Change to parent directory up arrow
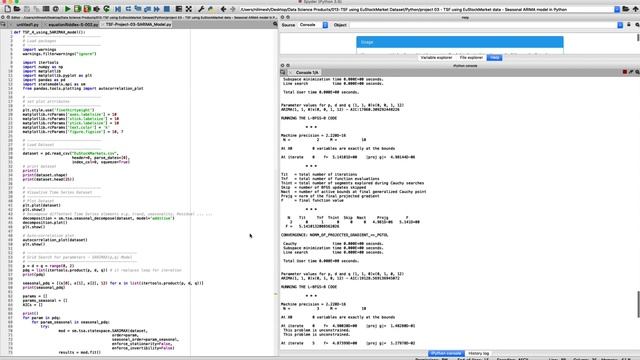640x360 pixels. click(635, 9)
